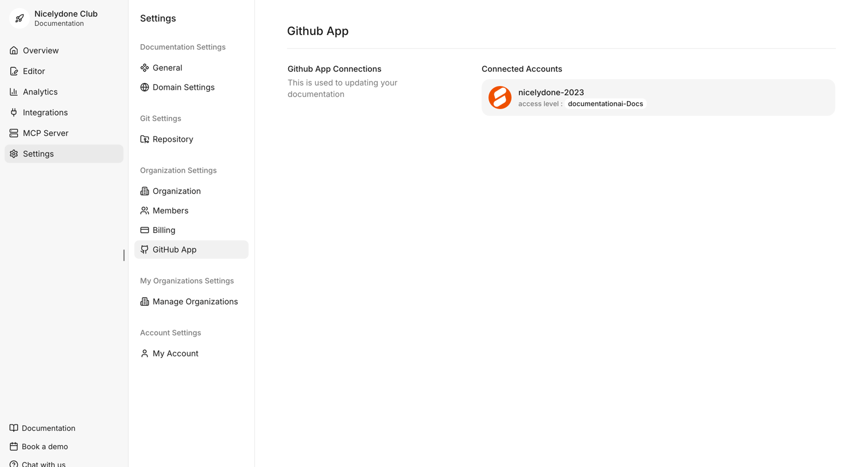This screenshot has width=868, height=467.
Task: Open the MCP Server page
Action: pyautogui.click(x=64, y=133)
